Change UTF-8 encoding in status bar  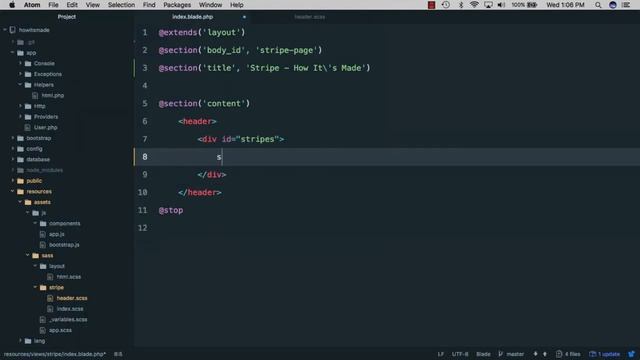[460, 354]
